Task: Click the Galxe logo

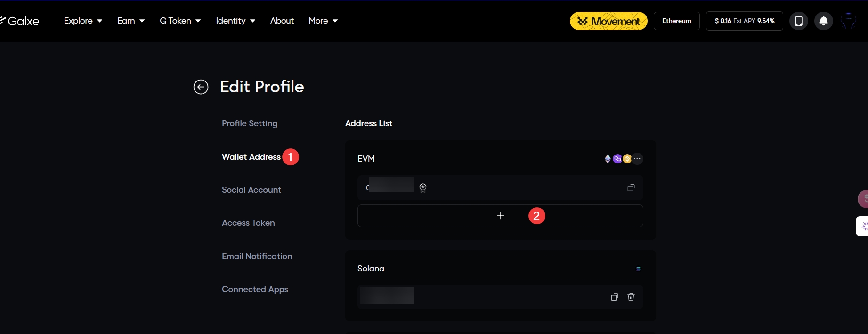Action: click(x=21, y=21)
